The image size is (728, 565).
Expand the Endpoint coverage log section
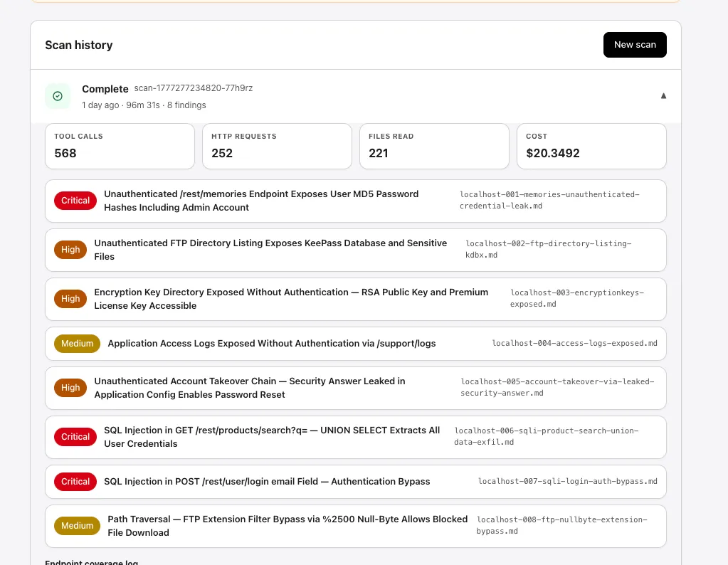(x=91, y=561)
